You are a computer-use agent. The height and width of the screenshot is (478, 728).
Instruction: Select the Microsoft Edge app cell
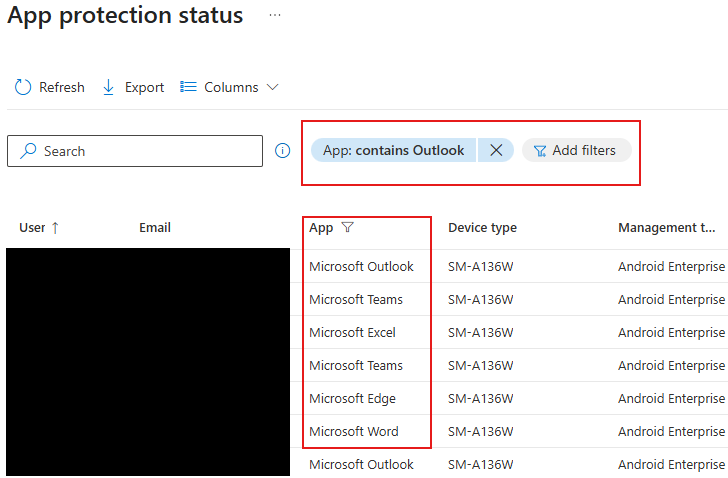pos(352,399)
